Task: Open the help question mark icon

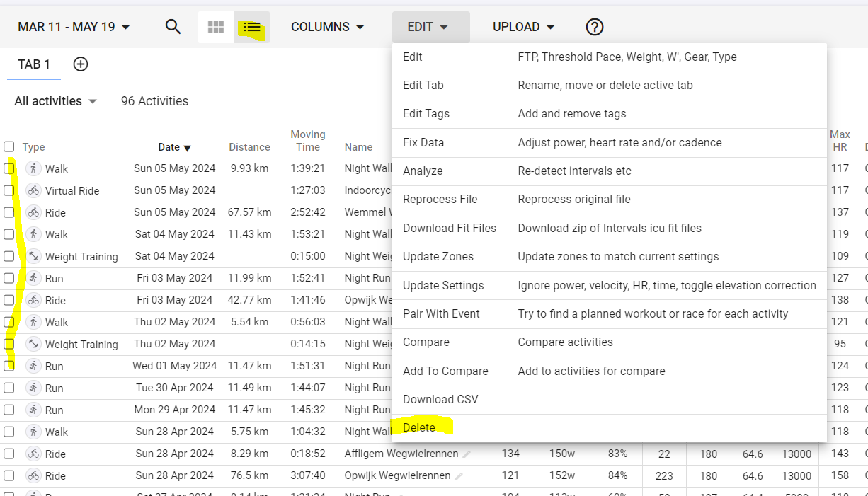Action: coord(595,27)
